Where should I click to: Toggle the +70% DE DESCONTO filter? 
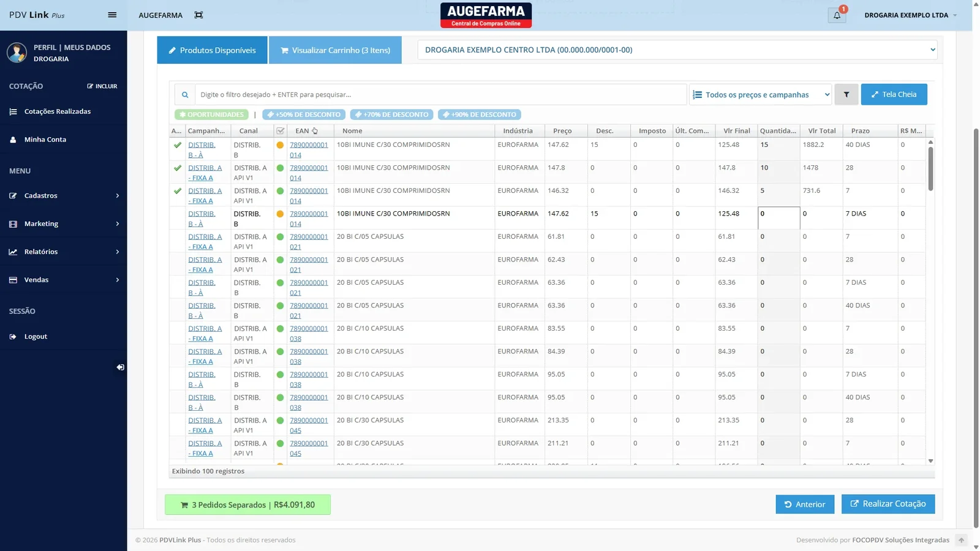(x=392, y=114)
